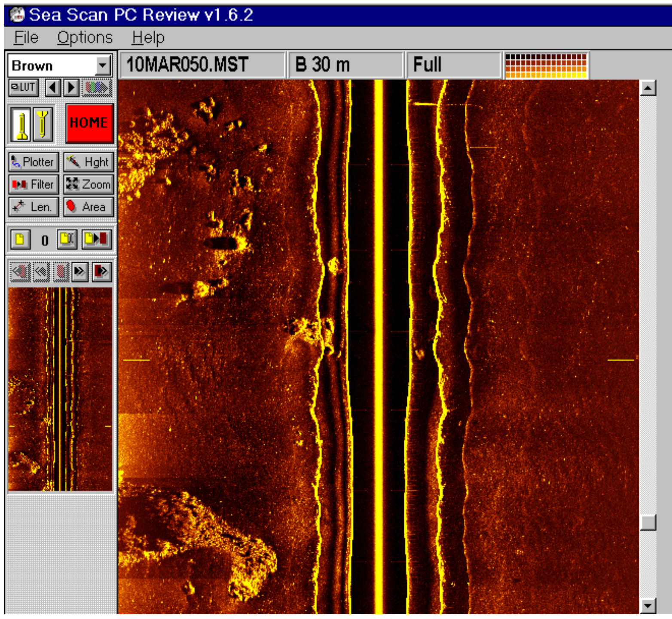Click the color palette gradient swatch
This screenshot has width=672, height=619.
tap(546, 66)
